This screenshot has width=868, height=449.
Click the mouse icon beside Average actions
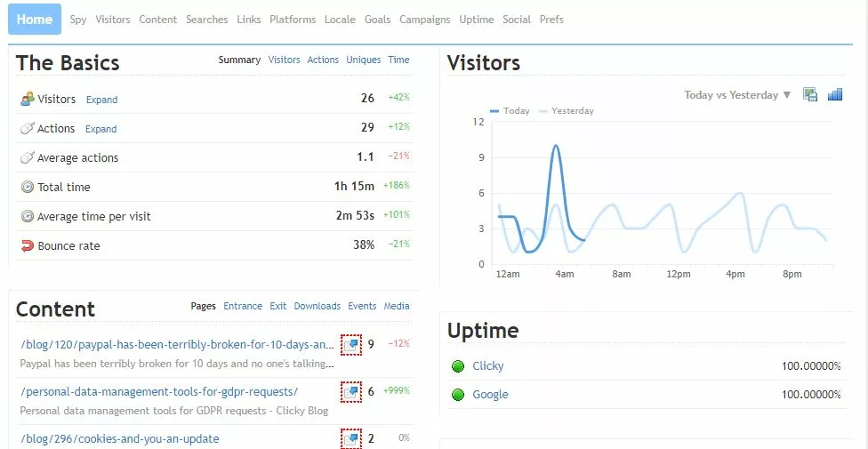[27, 157]
